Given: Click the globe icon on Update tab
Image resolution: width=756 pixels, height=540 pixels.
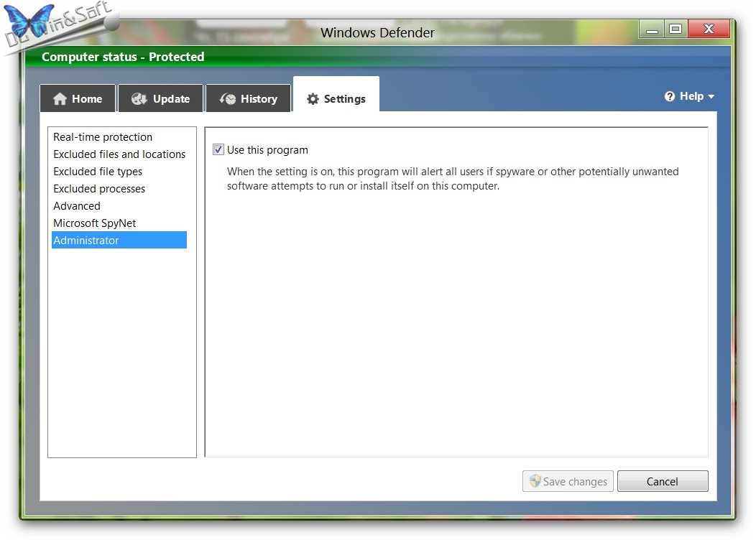Looking at the screenshot, I should pyautogui.click(x=139, y=99).
